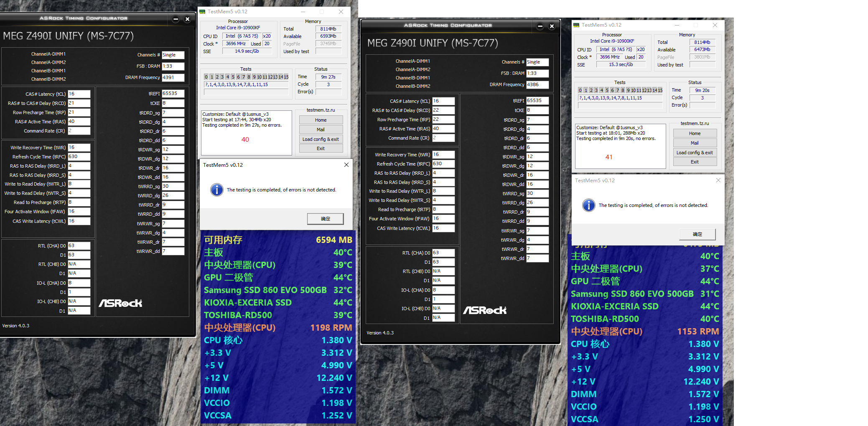
Task: Click the info icon in the right completion dialog
Action: (588, 205)
